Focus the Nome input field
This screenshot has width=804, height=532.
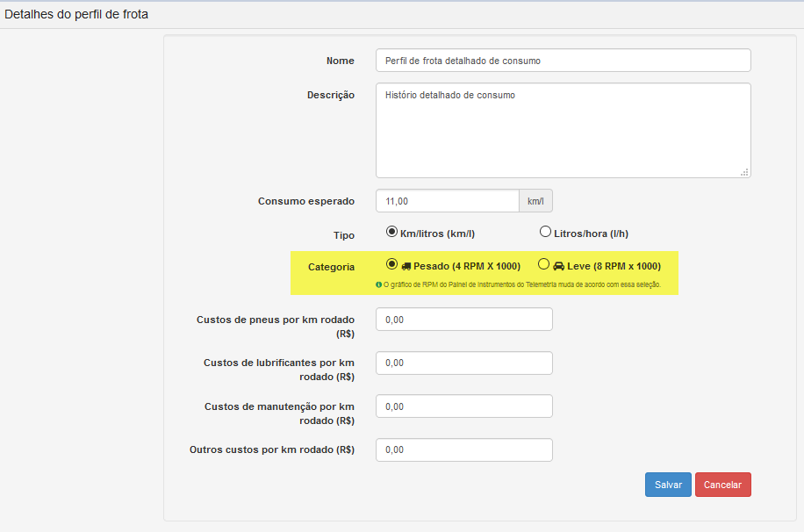pos(563,61)
